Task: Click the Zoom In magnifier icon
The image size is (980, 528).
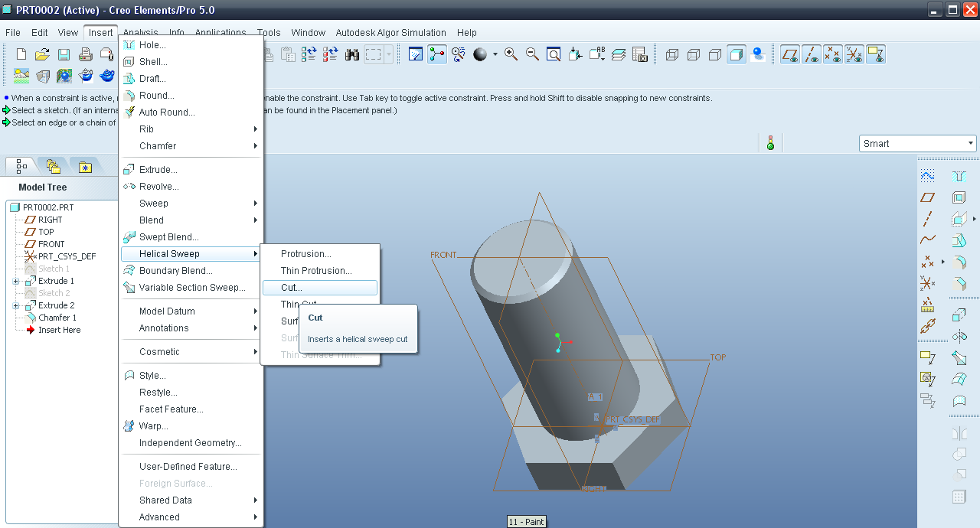Action: coord(511,54)
